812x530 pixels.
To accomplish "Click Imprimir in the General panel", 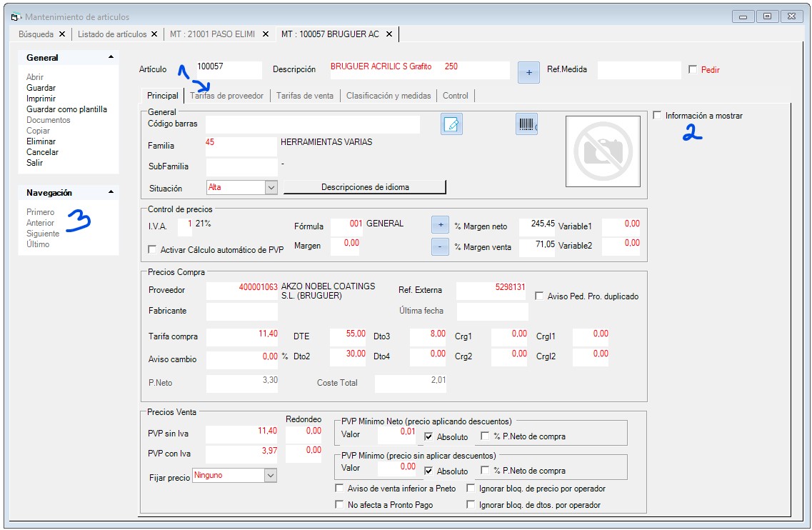I will (x=41, y=99).
